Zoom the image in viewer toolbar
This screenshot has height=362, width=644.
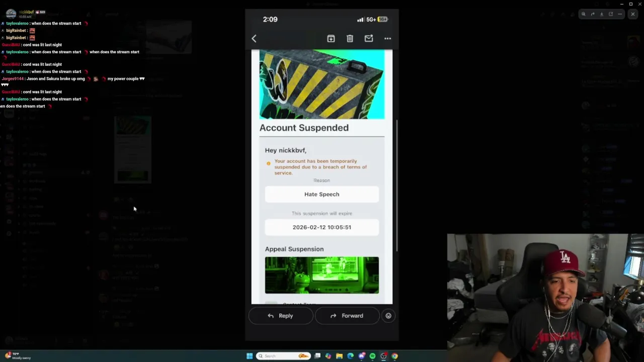tap(584, 14)
